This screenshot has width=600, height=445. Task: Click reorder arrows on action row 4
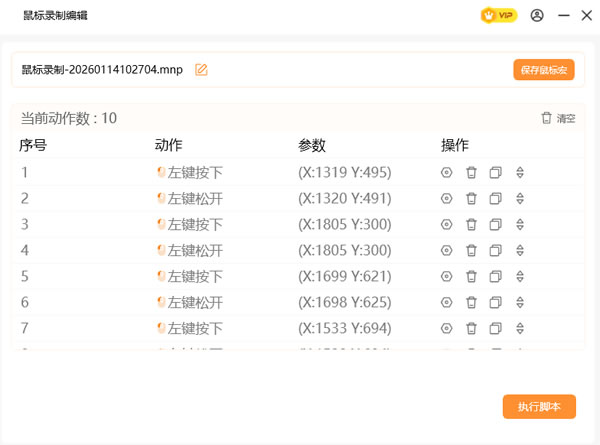(520, 250)
